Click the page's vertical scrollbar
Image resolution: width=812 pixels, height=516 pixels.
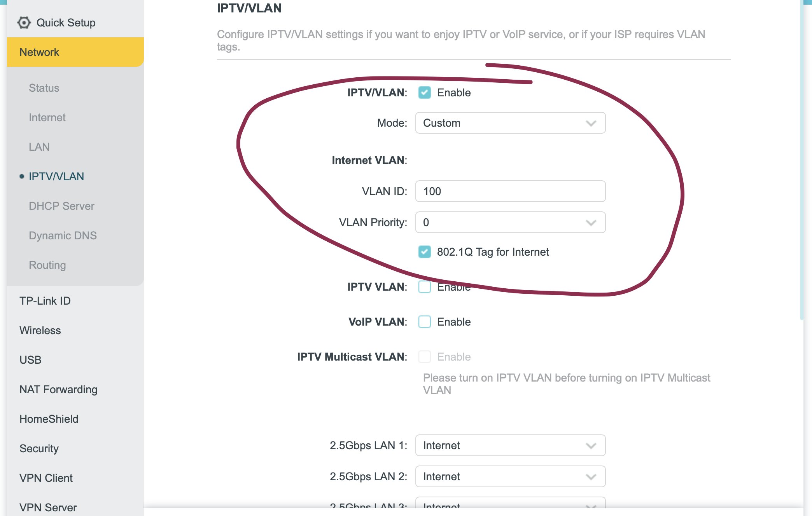click(801, 159)
